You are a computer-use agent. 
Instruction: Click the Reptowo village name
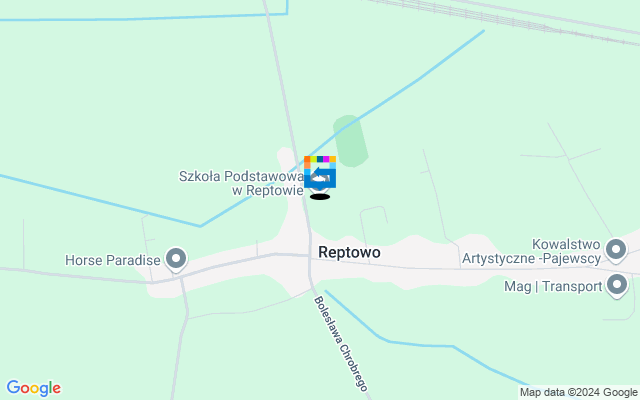[349, 252]
